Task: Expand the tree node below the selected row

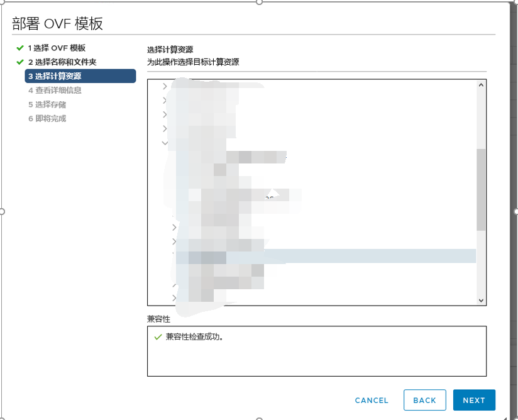Action: coord(174,286)
